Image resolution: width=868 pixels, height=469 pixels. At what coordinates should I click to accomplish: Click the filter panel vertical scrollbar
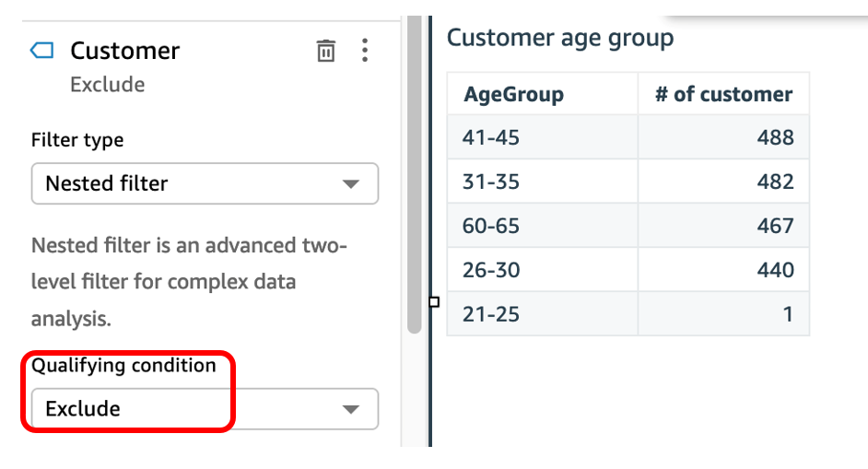click(x=414, y=184)
